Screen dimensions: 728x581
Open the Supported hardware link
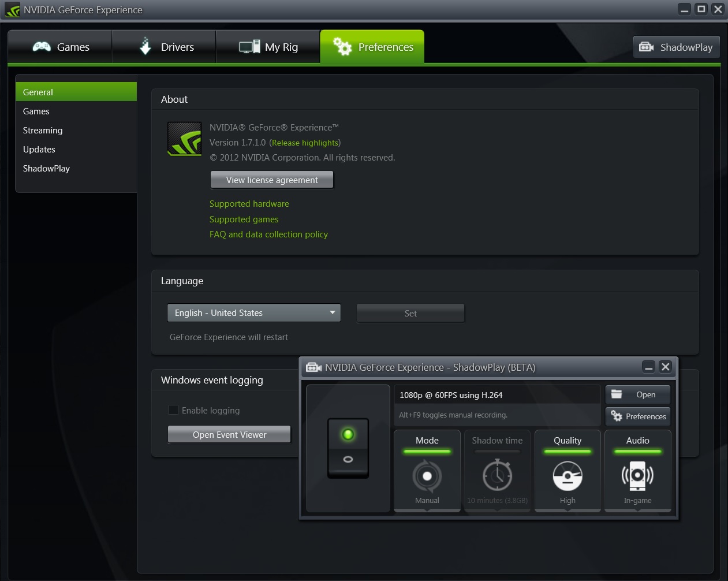[x=249, y=204]
